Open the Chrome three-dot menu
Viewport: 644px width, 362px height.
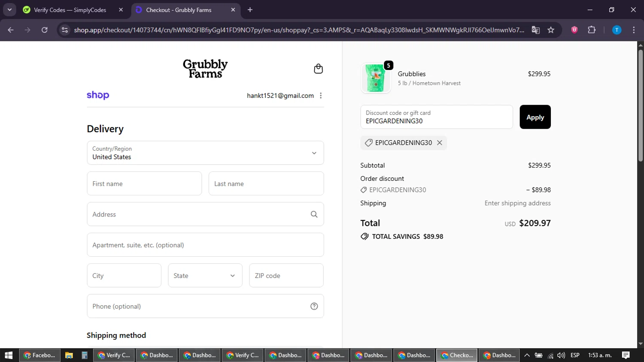coord(634,30)
